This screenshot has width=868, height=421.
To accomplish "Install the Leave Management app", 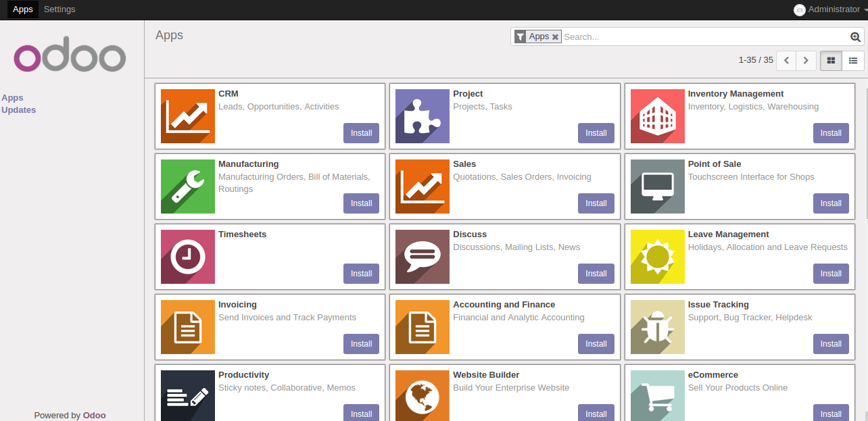I will click(831, 274).
